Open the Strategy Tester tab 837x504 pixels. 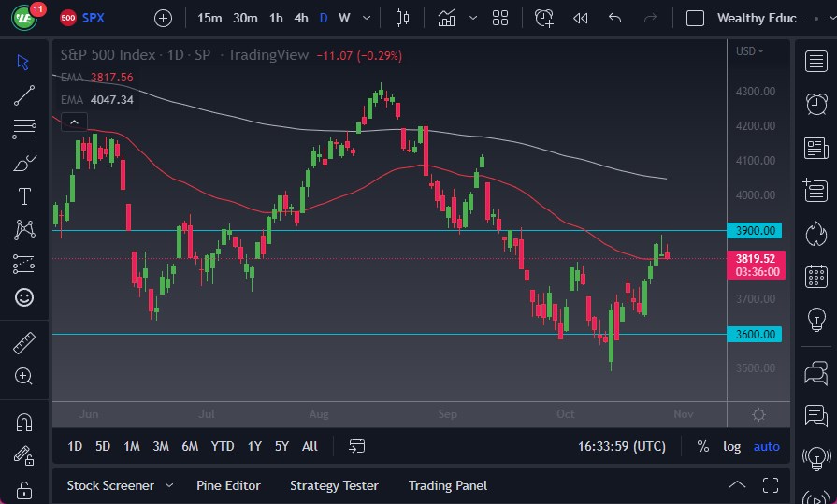click(334, 485)
